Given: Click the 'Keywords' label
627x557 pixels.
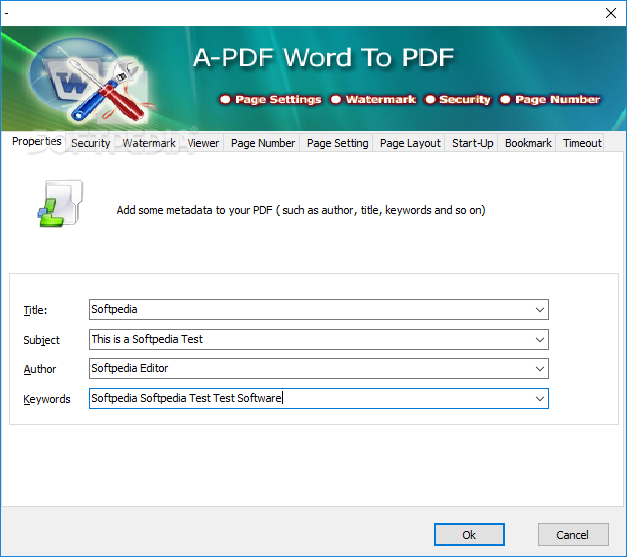Looking at the screenshot, I should tap(47, 399).
